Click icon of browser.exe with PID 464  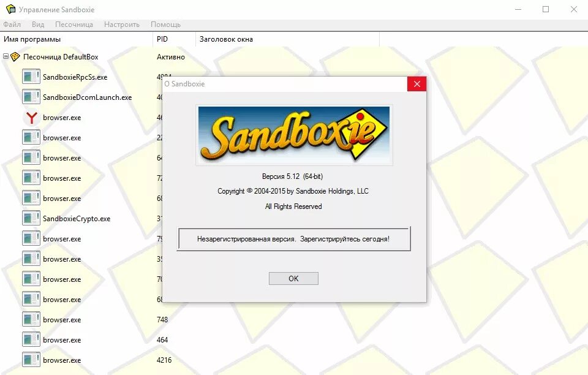pos(31,340)
